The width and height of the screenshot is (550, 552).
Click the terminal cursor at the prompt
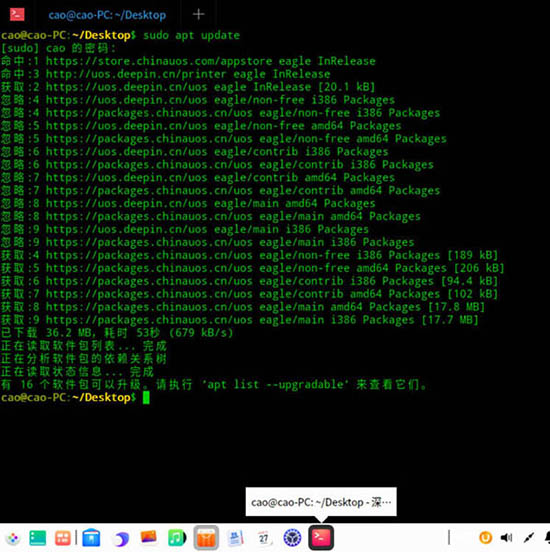(146, 398)
